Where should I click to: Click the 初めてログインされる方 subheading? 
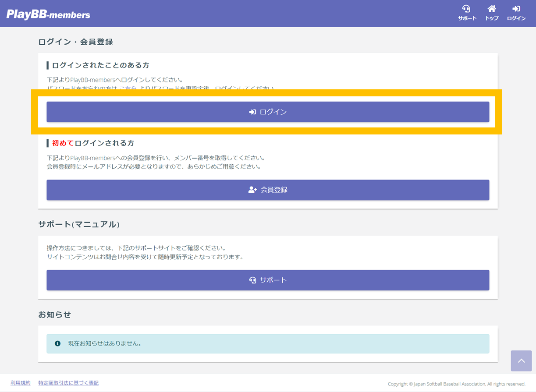(x=93, y=143)
